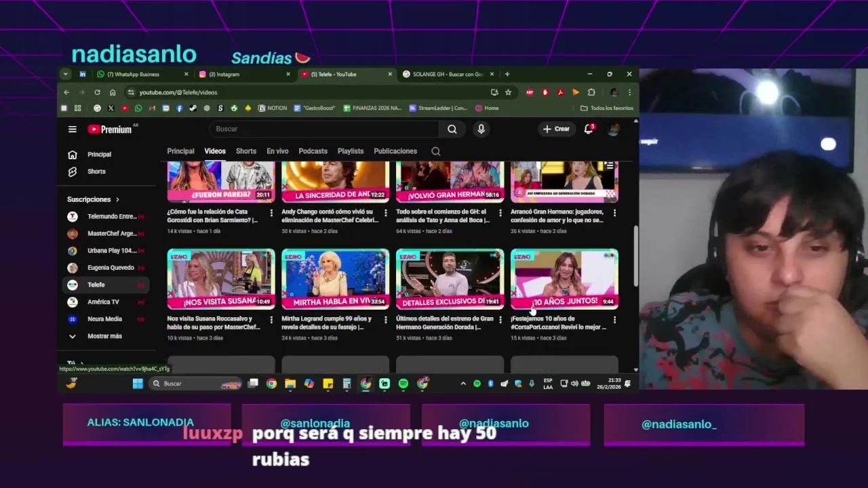Open File Explorer from the taskbar
This screenshot has height=488, width=868.
coord(290,384)
